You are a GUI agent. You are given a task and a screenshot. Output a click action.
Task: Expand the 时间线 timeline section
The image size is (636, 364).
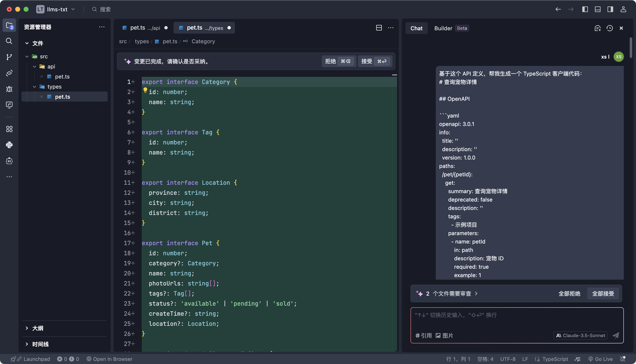(x=64, y=344)
